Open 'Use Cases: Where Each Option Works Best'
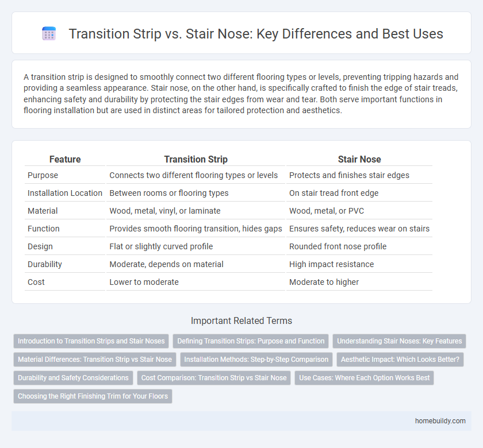Screen dimensions: 483x448 [x=365, y=378]
